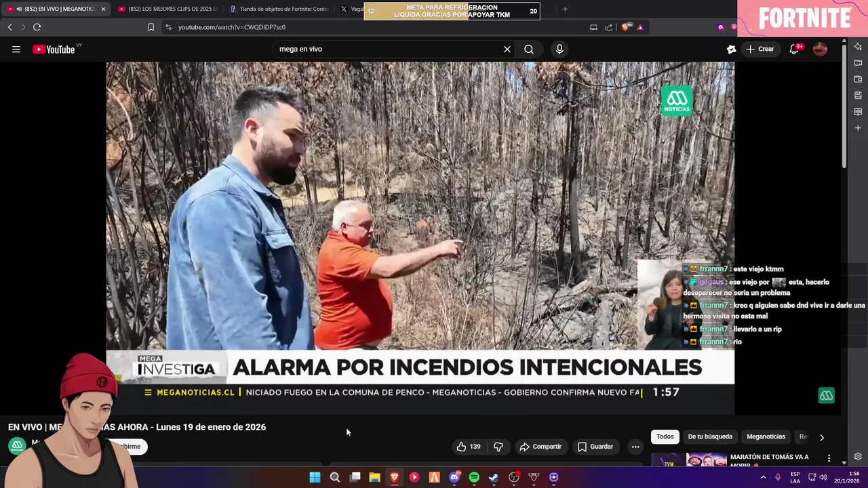Select the Meganoticias filter chip
This screenshot has height=488, width=868.
click(766, 437)
